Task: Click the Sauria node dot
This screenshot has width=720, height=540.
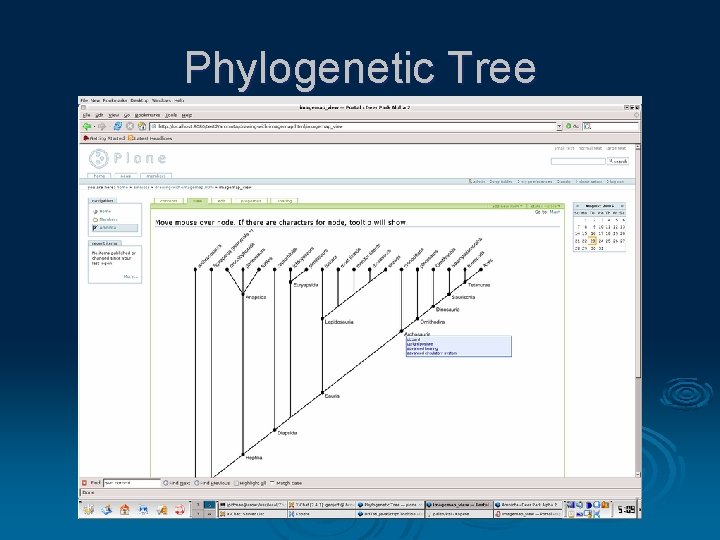Action: [322, 393]
